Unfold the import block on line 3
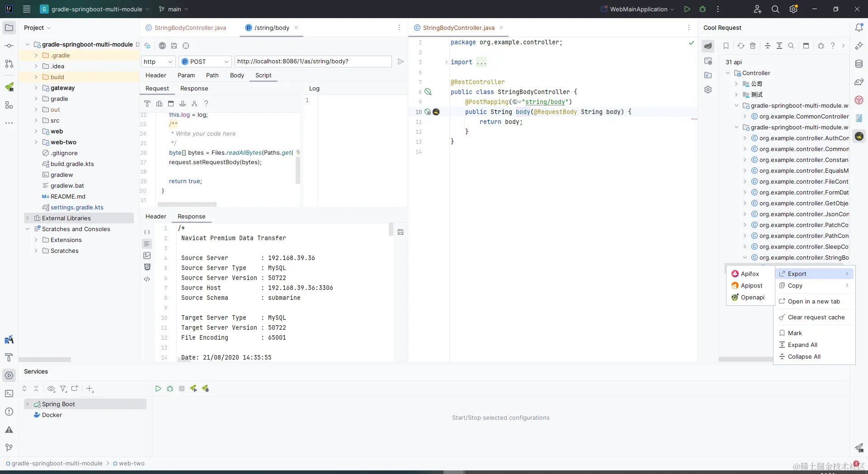The width and height of the screenshot is (868, 474). [x=446, y=62]
